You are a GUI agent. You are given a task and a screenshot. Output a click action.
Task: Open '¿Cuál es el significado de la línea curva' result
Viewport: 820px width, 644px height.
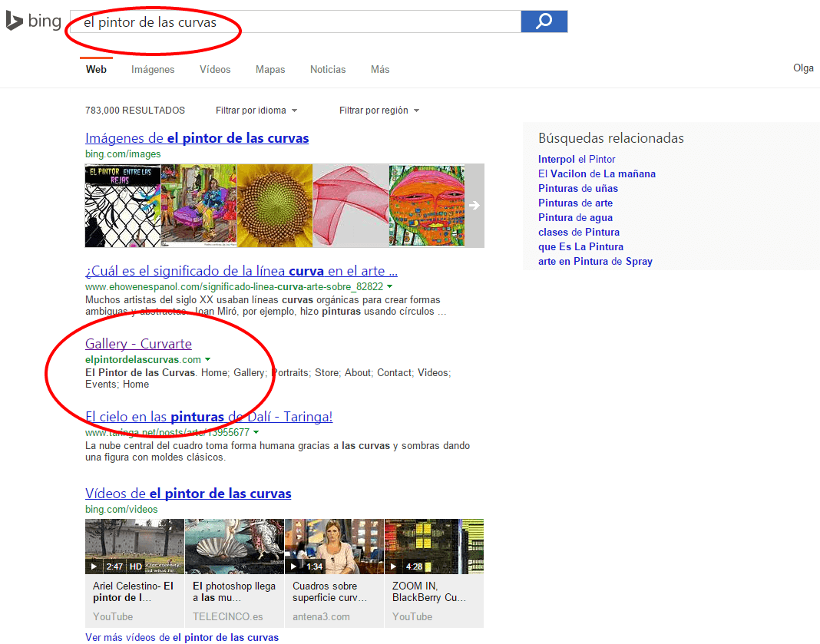tap(241, 271)
